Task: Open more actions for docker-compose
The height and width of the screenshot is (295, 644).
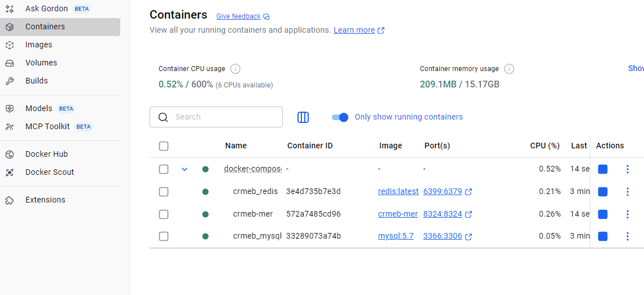Action: [627, 169]
